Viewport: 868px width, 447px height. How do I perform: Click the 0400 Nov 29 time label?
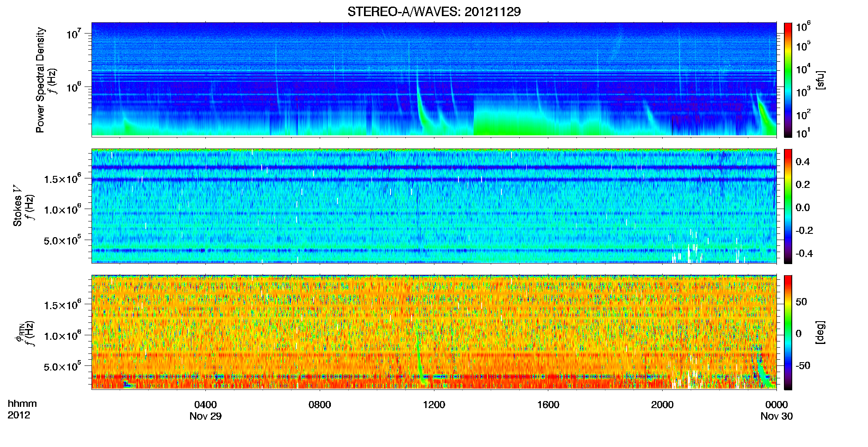click(x=205, y=410)
